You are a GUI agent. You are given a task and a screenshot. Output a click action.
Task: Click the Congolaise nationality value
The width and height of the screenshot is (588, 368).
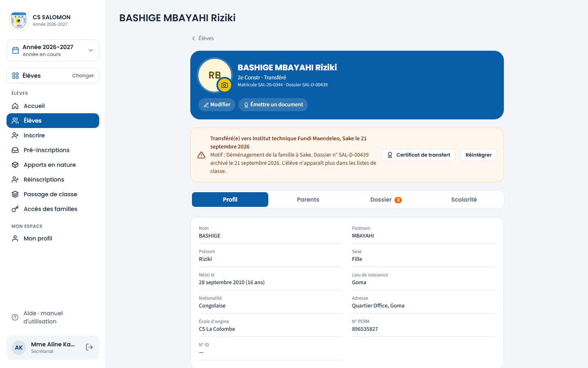[212, 306]
